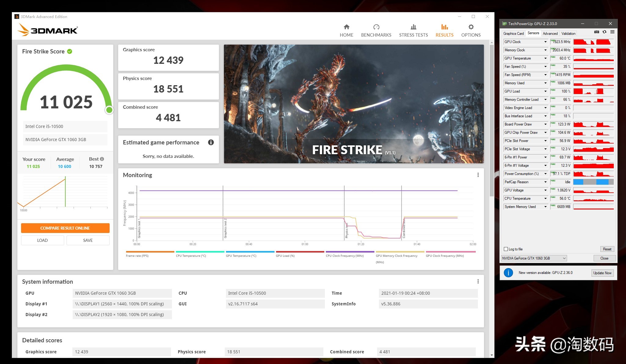
Task: Click Update Now for GPU-Z 2.36.0
Action: (602, 273)
